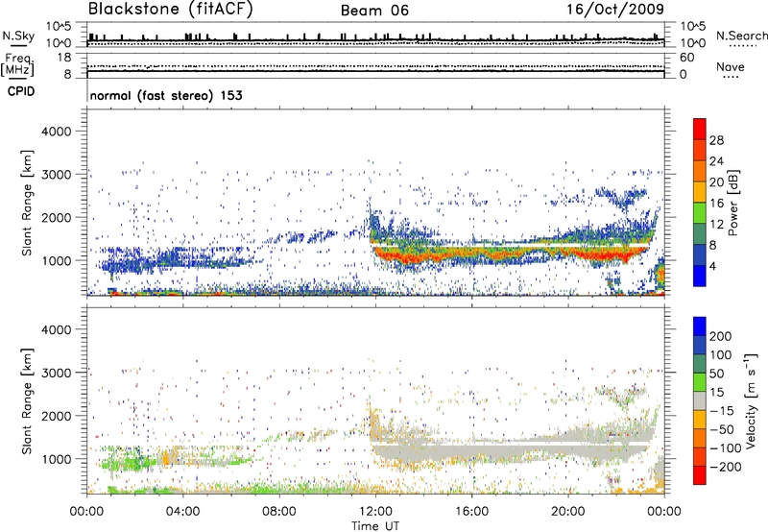Click the '04:00' time tick label
This screenshot has height=532, width=768.
(183, 512)
